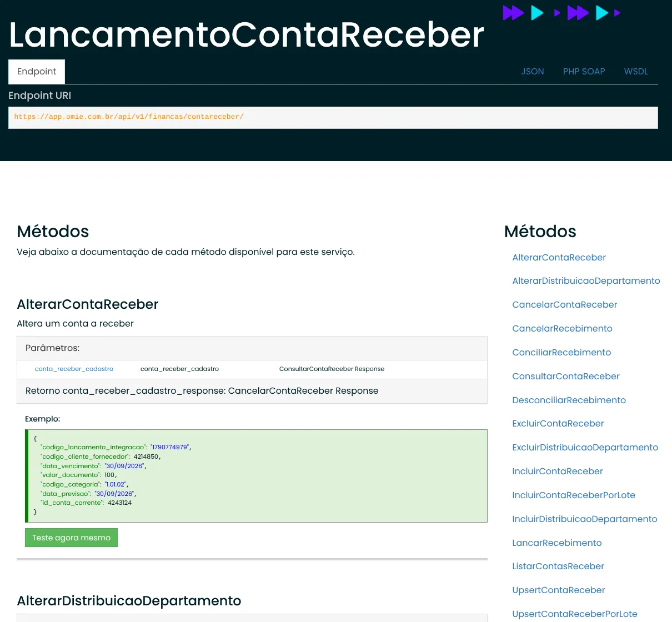The image size is (672, 622).
Task: Go to ExcluirDistribuicaoDepartamento method
Action: pyautogui.click(x=585, y=448)
